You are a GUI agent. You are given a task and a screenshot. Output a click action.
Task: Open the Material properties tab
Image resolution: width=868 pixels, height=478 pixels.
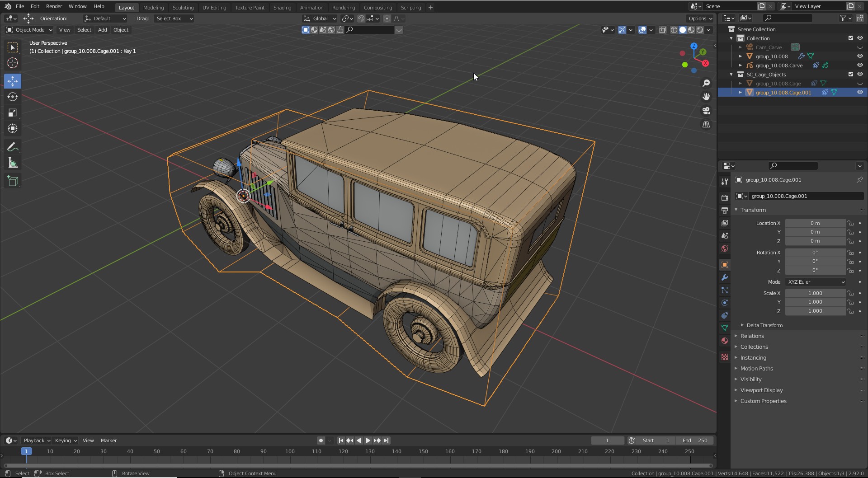pos(725,341)
